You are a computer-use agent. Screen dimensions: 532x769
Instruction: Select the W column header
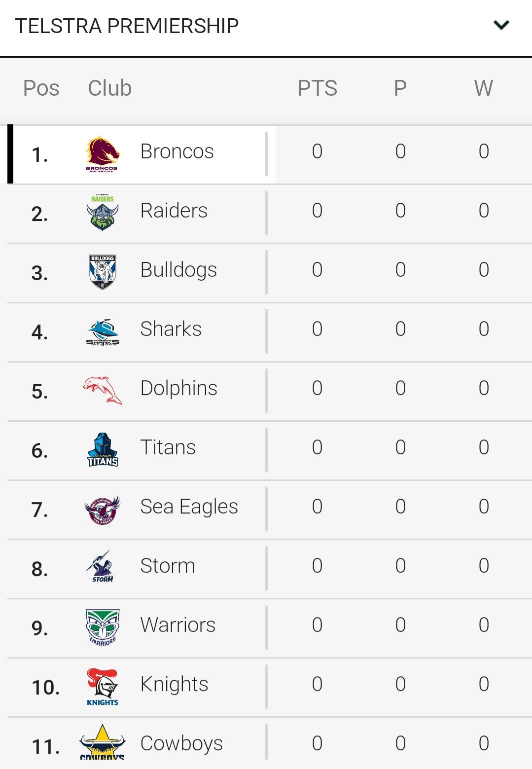click(483, 88)
